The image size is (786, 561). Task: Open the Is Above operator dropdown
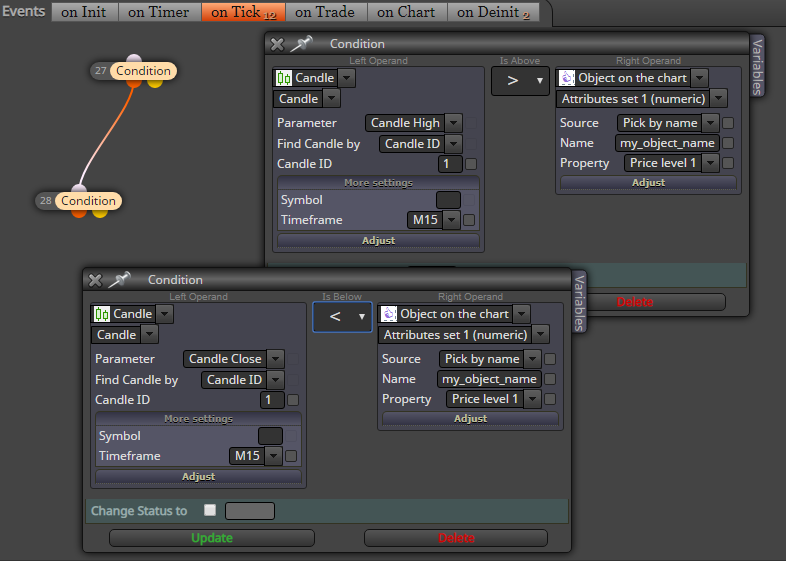[x=520, y=80]
